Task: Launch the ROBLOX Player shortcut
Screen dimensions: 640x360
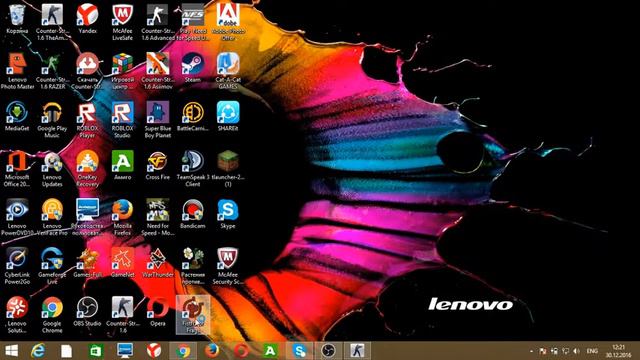Action: click(x=87, y=120)
